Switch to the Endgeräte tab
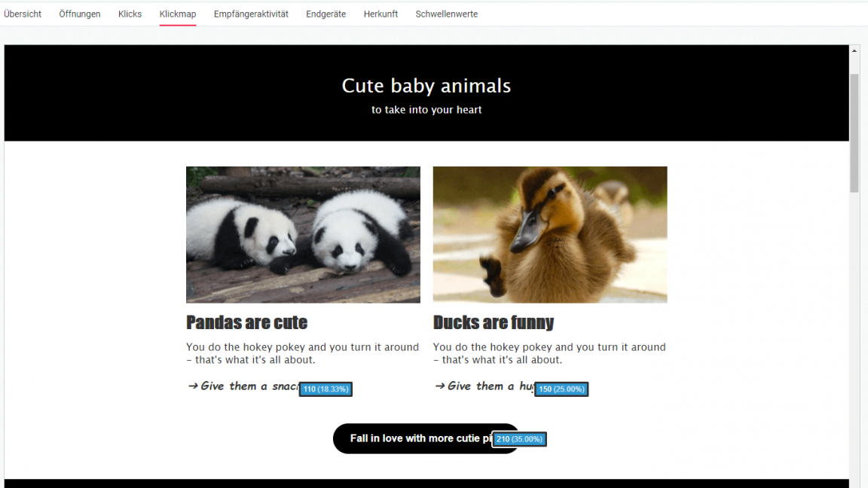 tap(325, 14)
